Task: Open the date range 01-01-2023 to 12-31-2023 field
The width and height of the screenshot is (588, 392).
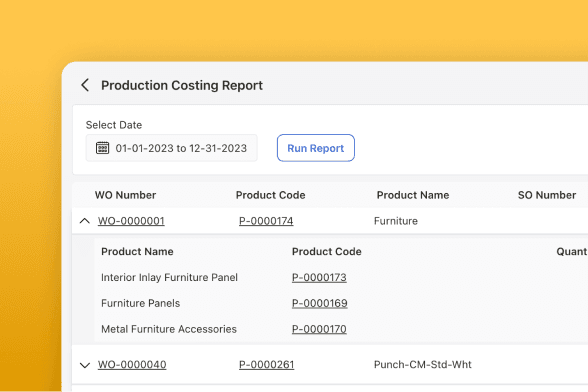Action: [x=171, y=148]
